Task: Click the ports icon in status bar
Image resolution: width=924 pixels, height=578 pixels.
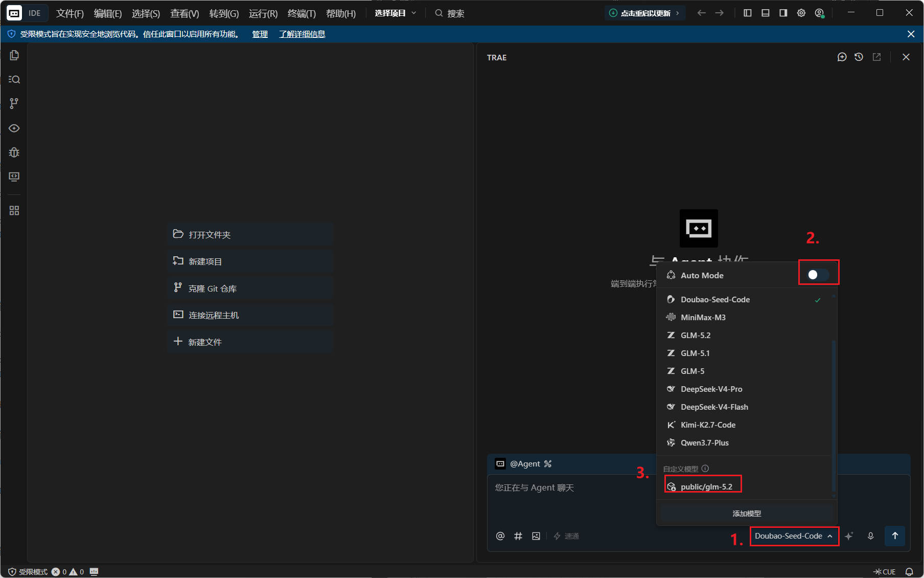Action: pos(94,572)
